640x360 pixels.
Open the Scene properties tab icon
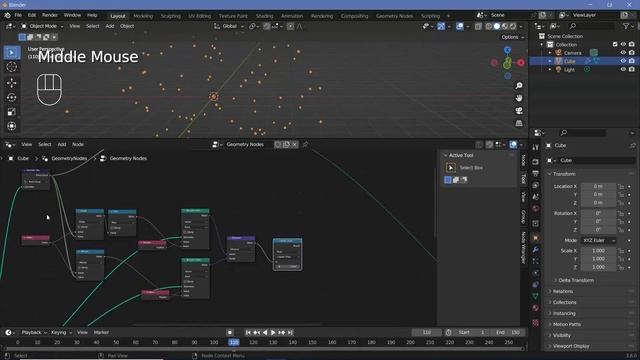[x=536, y=197]
